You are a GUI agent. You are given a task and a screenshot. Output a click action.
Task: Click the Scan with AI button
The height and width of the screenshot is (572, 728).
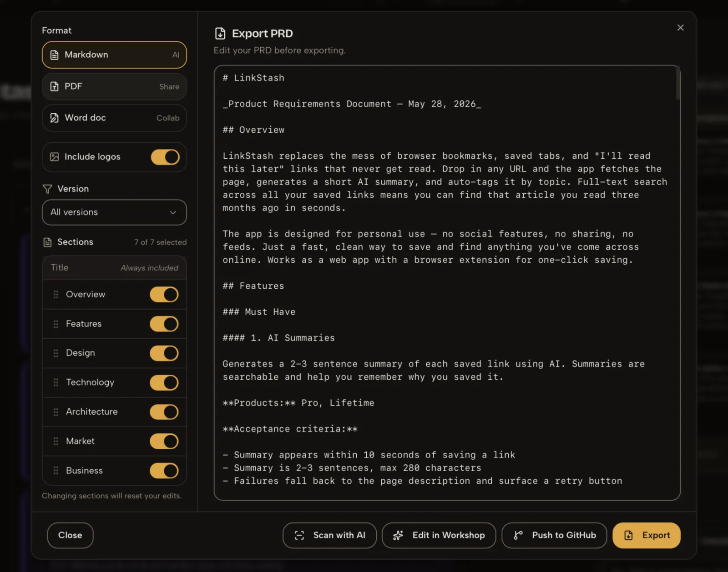[x=329, y=535]
